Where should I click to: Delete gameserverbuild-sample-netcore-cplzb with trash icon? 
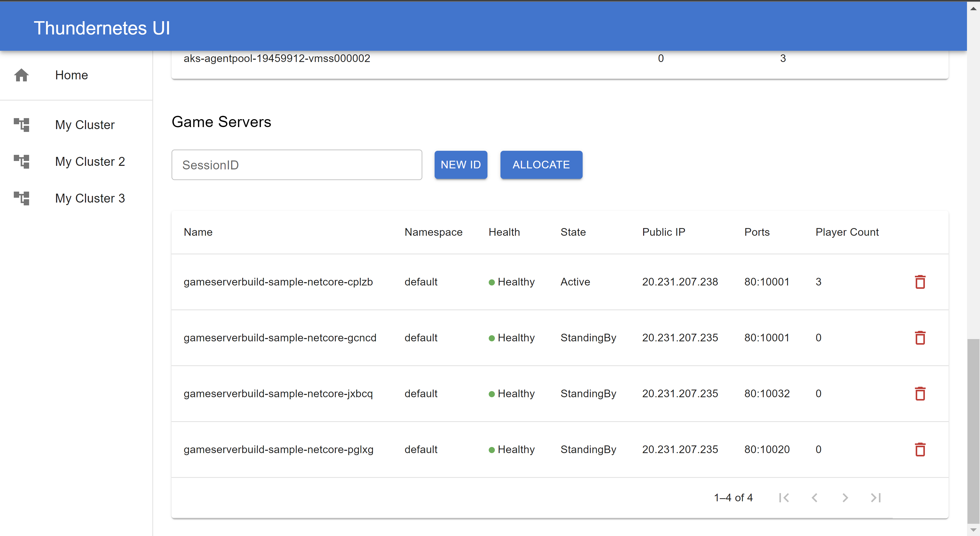(920, 282)
